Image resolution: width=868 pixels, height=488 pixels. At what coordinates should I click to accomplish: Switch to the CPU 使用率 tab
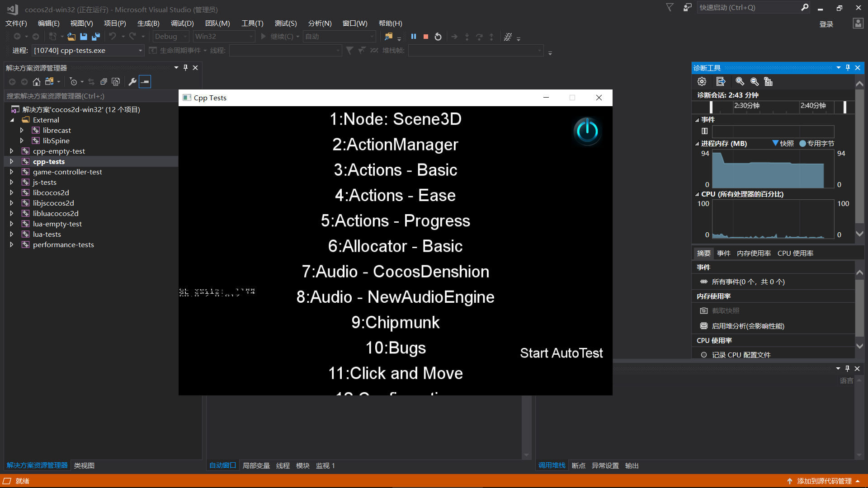point(795,253)
